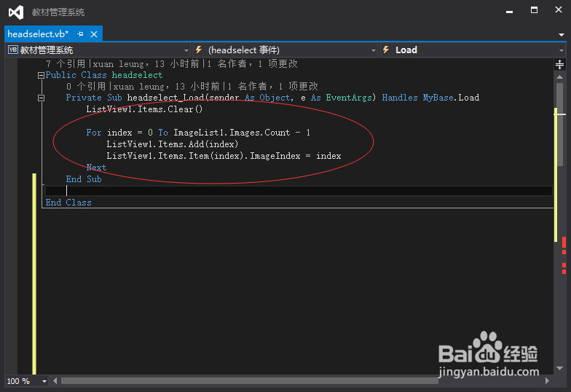Viewport: 571px width, 392px height.
Task: Open the (headselect 事件) object dropdown
Action: (x=285, y=50)
